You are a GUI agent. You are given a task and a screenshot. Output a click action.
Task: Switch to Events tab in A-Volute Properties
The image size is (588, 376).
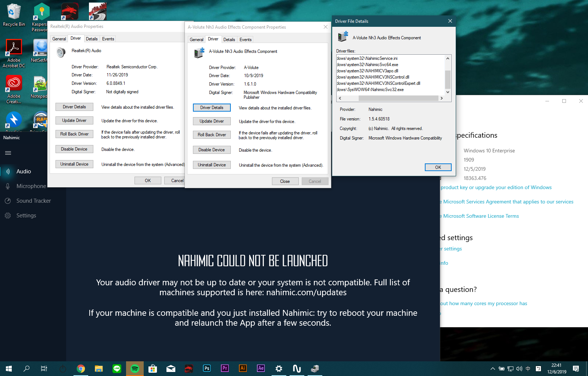coord(245,40)
